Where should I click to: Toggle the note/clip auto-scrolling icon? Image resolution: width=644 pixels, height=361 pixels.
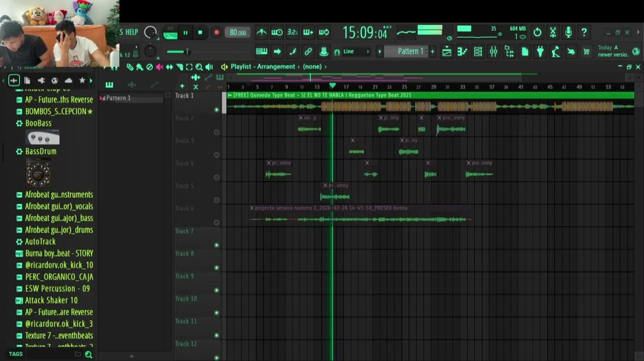click(x=293, y=52)
